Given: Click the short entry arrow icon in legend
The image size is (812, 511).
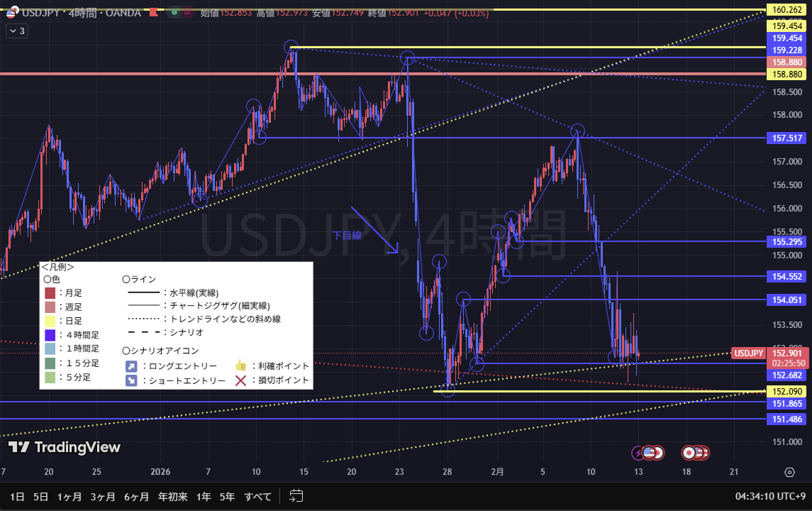Looking at the screenshot, I should pos(131,380).
